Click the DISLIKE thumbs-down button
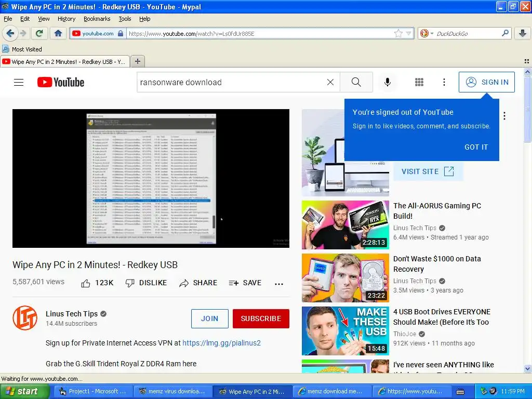Image resolution: width=532 pixels, height=399 pixels. pyautogui.click(x=146, y=283)
